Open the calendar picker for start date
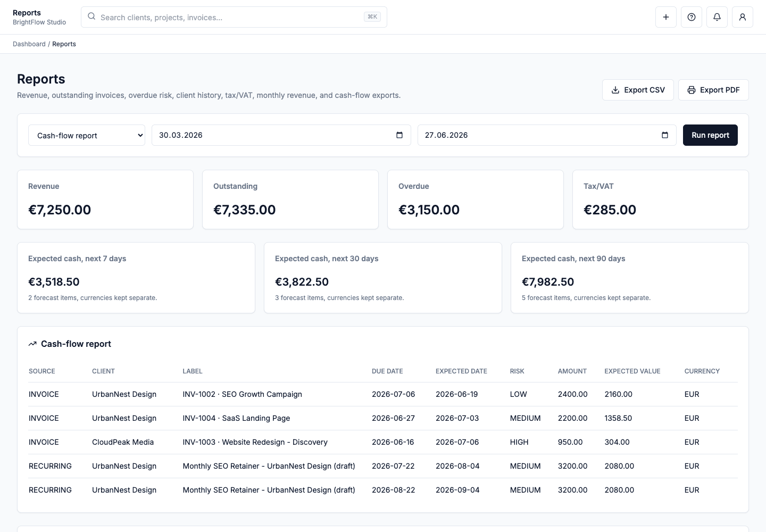 click(x=399, y=135)
